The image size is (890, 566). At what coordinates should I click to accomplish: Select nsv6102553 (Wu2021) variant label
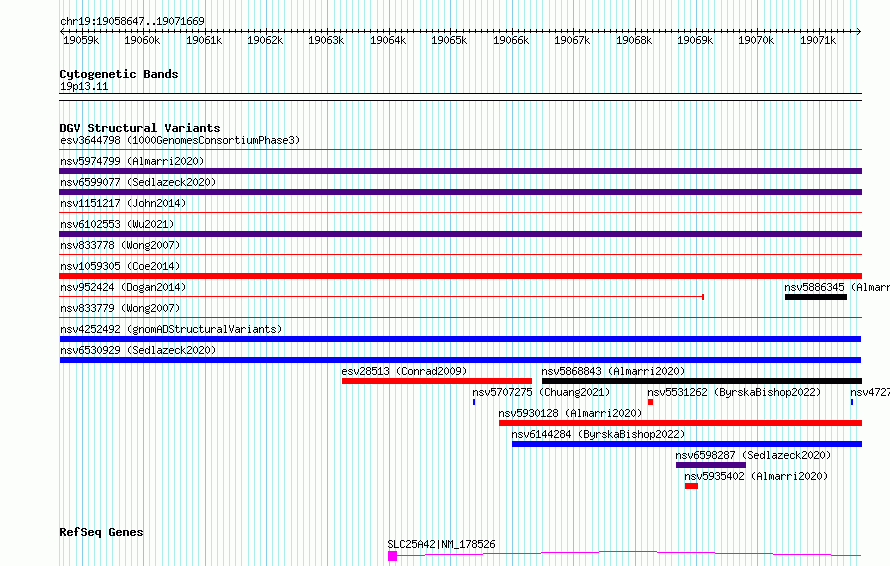click(x=117, y=224)
